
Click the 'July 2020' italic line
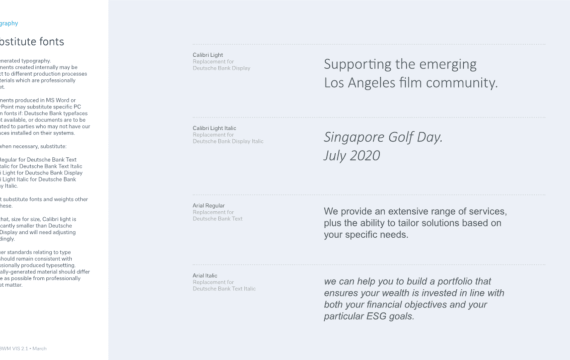tap(352, 156)
